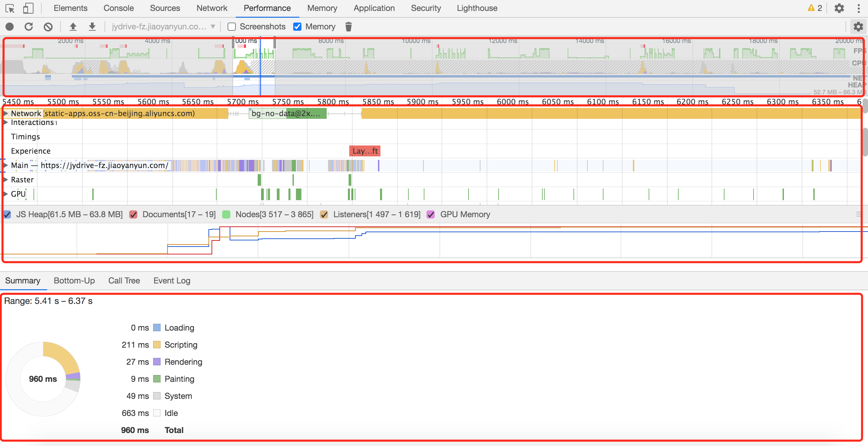Screen dimensions: 868x446
Task: Switch to the Memory panel tab
Action: click(322, 8)
